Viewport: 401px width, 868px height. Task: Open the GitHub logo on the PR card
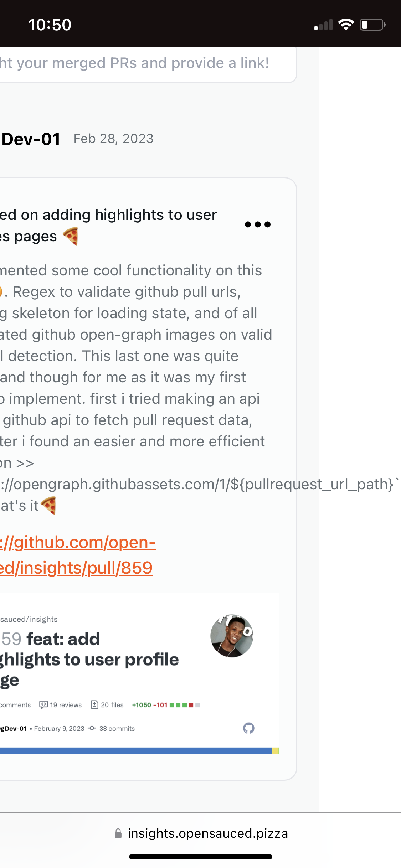tap(248, 728)
